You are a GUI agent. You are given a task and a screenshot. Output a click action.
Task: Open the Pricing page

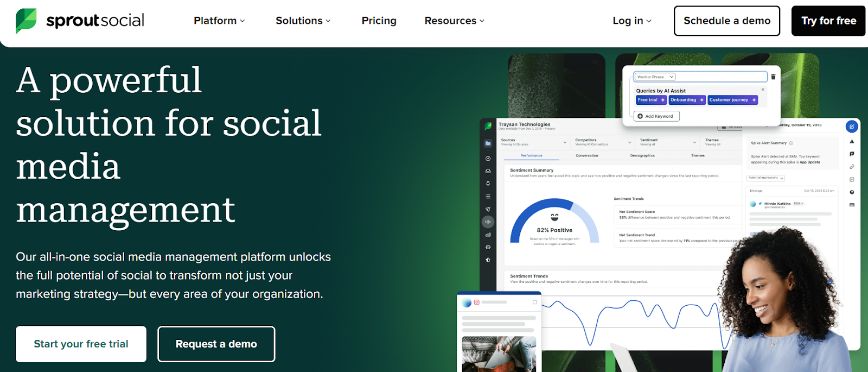coord(379,21)
